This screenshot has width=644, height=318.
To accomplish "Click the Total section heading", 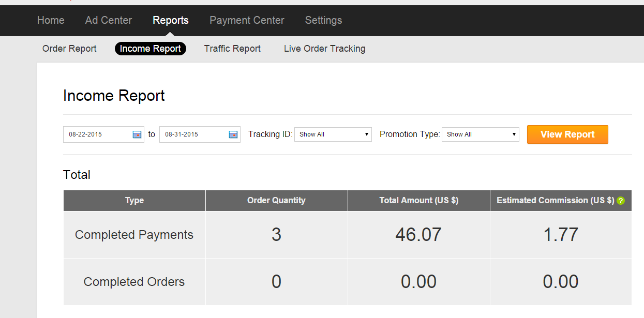I will [77, 175].
